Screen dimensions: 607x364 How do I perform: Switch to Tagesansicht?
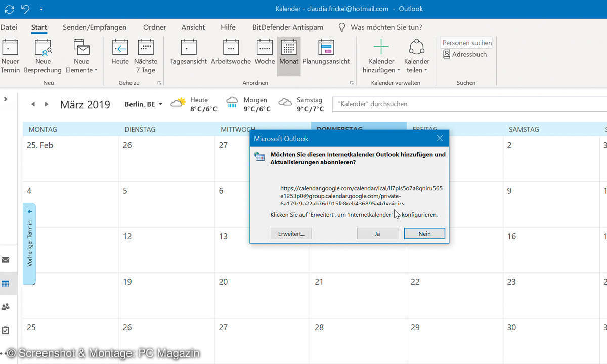click(x=188, y=52)
